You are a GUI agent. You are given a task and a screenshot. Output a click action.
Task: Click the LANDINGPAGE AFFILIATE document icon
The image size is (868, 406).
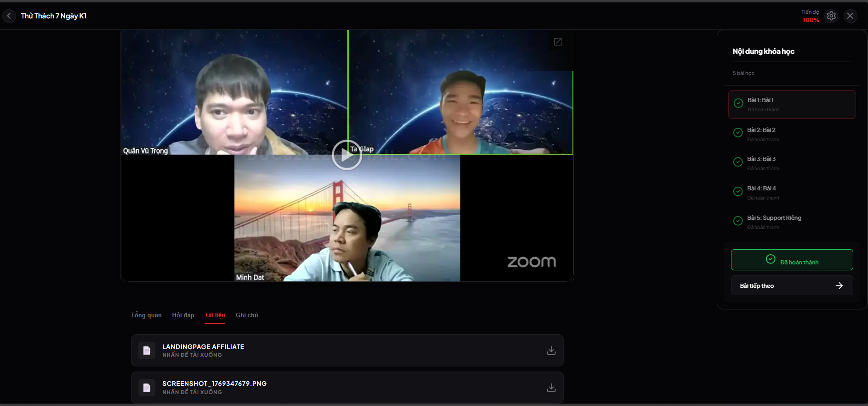[147, 350]
